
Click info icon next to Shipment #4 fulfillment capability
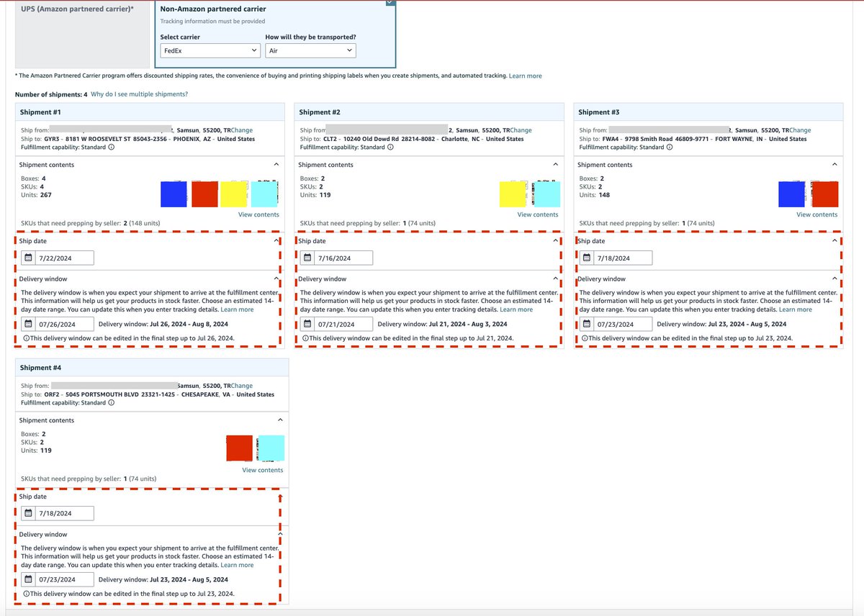point(112,403)
